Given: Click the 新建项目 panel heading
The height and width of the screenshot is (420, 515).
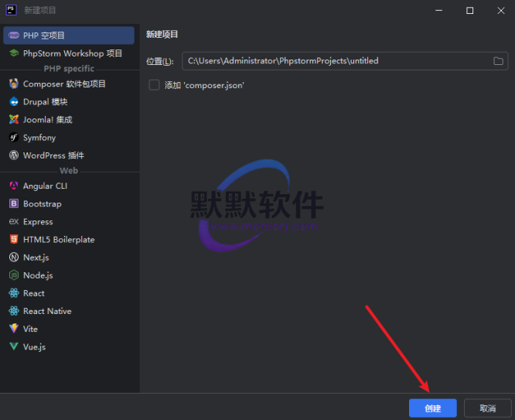Looking at the screenshot, I should point(162,34).
